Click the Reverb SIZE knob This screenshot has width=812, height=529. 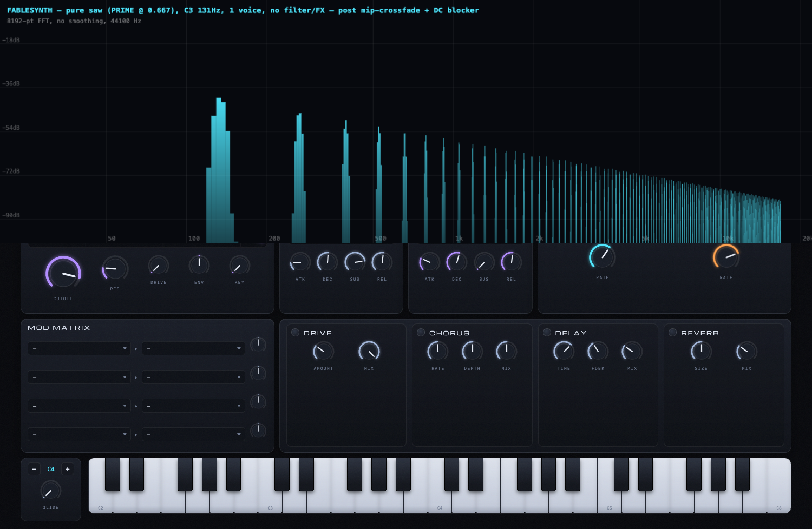(701, 352)
